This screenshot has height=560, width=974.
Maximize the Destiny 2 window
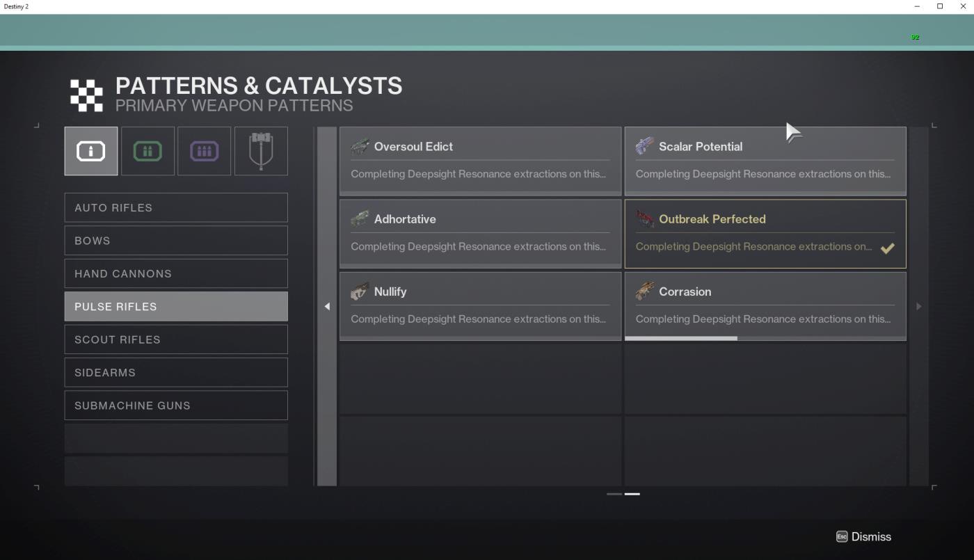(940, 6)
